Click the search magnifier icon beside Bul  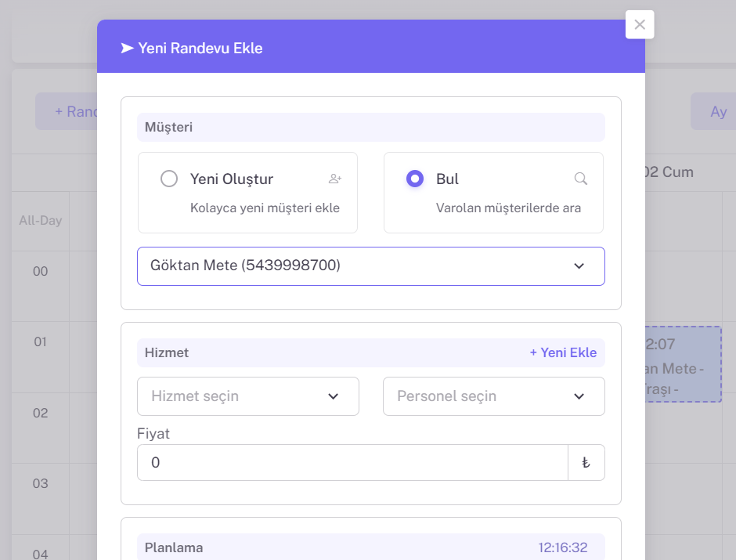pos(581,179)
